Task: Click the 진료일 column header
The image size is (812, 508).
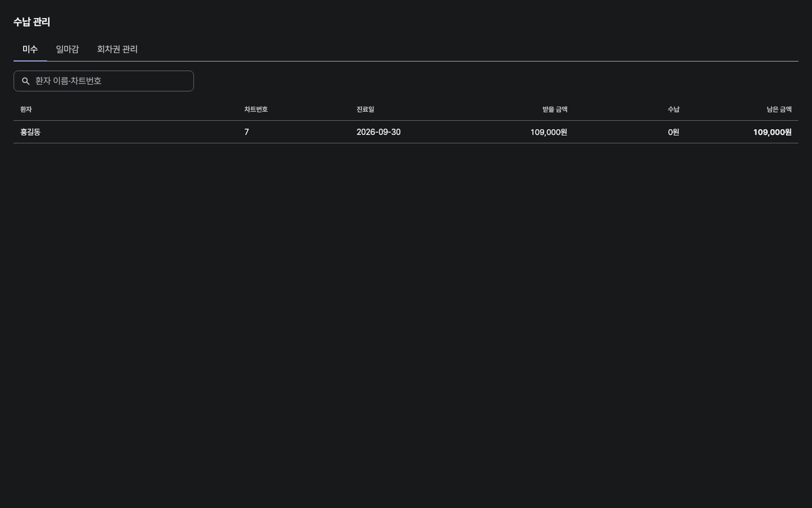Action: [365, 110]
